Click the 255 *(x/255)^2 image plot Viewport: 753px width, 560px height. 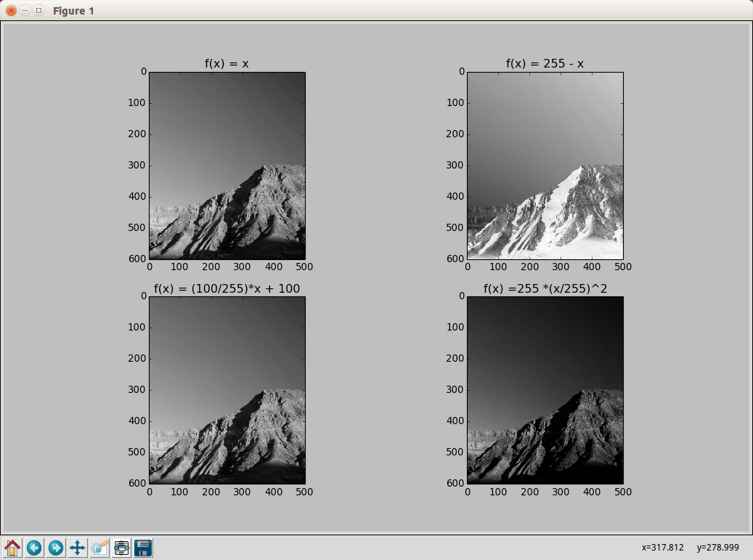pyautogui.click(x=545, y=390)
